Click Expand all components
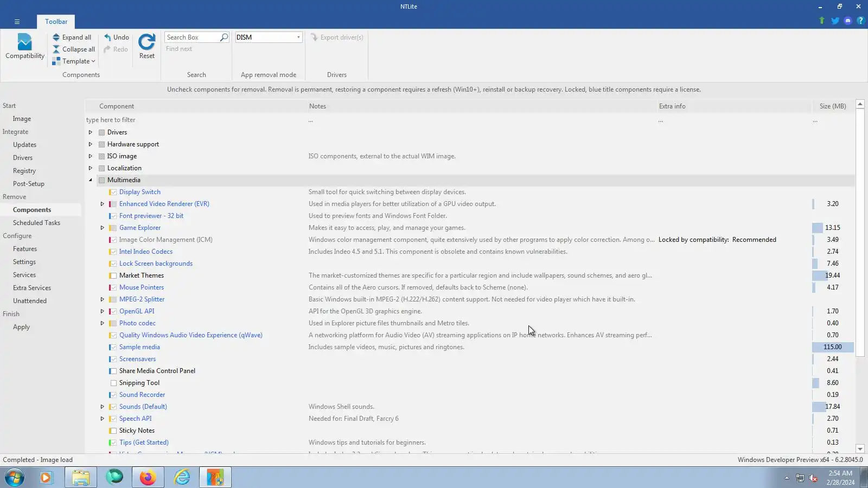The image size is (868, 488). pos(72,37)
